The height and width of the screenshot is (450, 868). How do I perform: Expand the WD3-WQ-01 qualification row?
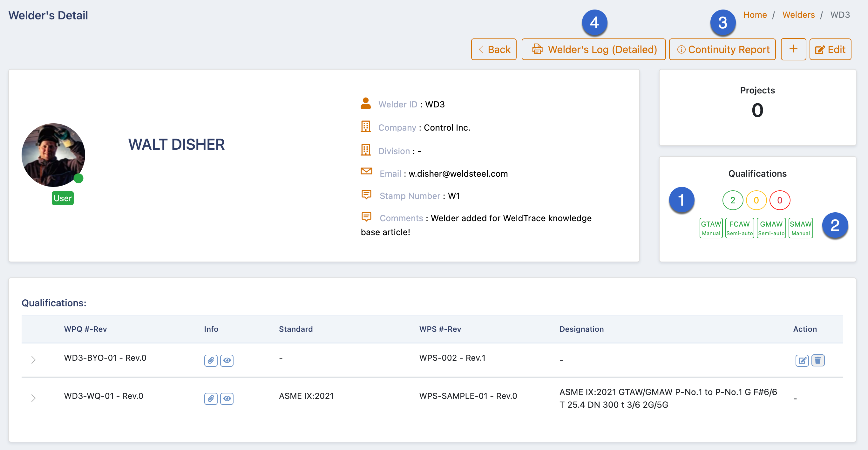[33, 398]
